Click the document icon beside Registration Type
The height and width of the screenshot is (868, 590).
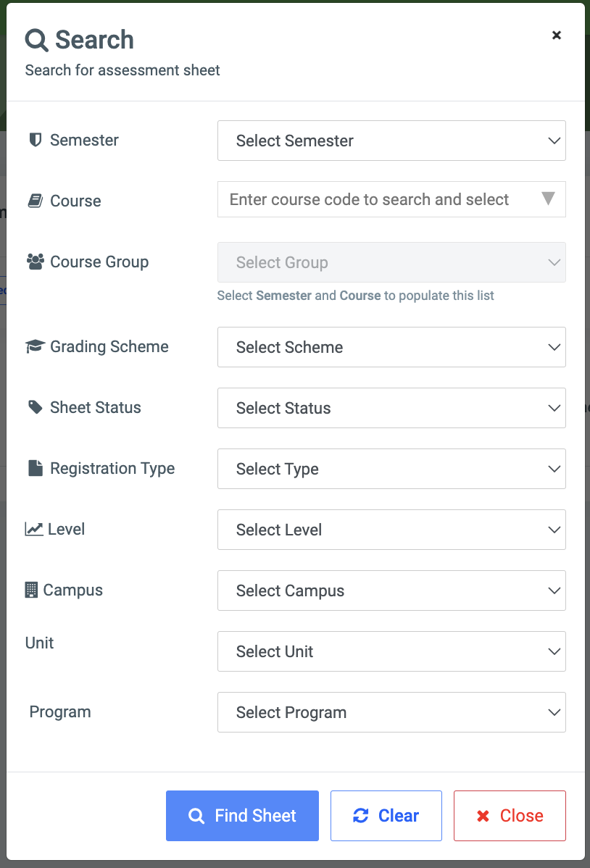click(x=33, y=467)
